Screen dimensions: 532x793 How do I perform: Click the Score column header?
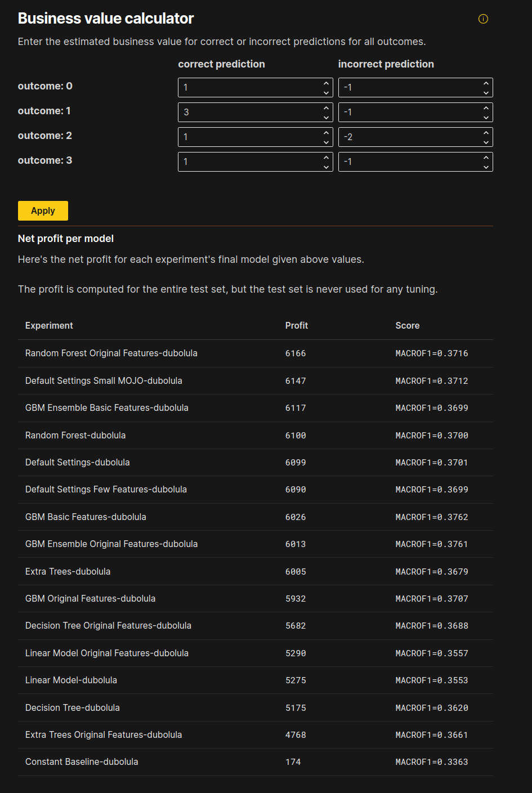408,325
